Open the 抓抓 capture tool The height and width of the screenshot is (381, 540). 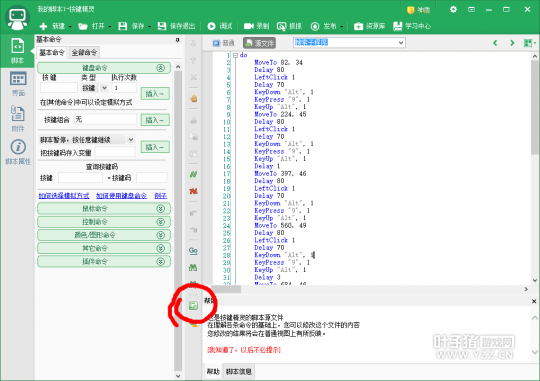coord(289,26)
